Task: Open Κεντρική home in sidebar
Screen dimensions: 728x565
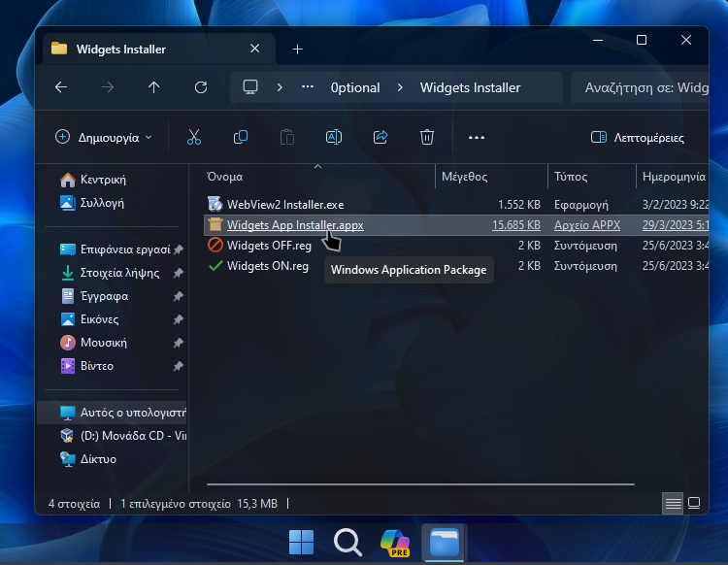Action: point(103,180)
